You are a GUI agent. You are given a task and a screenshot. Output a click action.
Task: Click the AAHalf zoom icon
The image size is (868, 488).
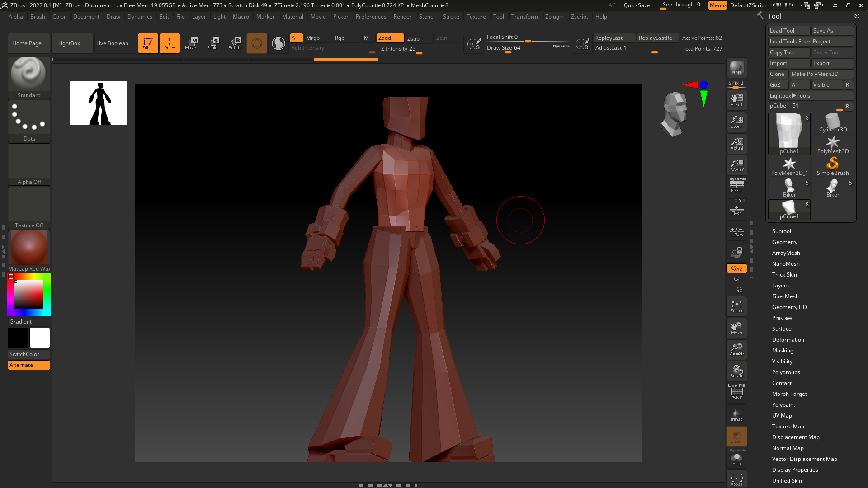[736, 165]
